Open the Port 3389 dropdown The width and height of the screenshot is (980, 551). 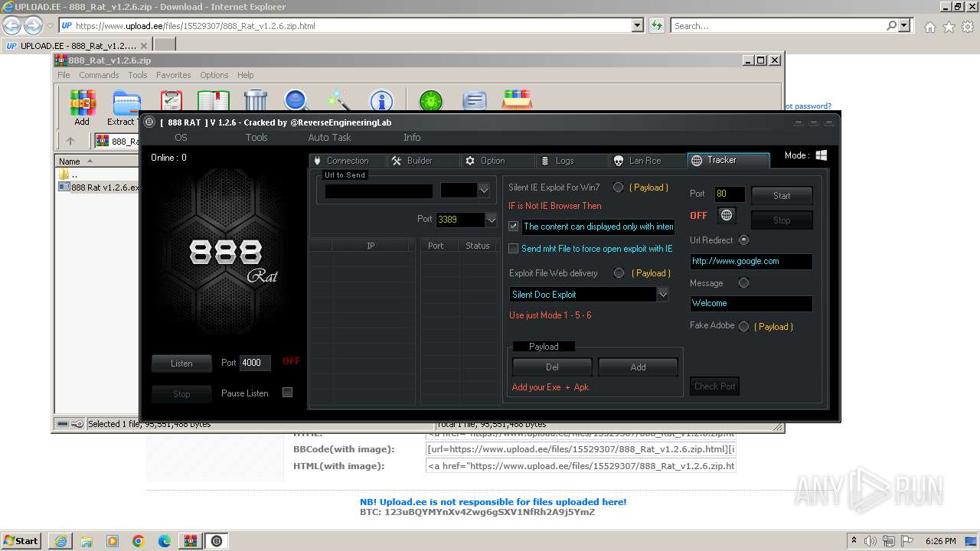pyautogui.click(x=491, y=220)
